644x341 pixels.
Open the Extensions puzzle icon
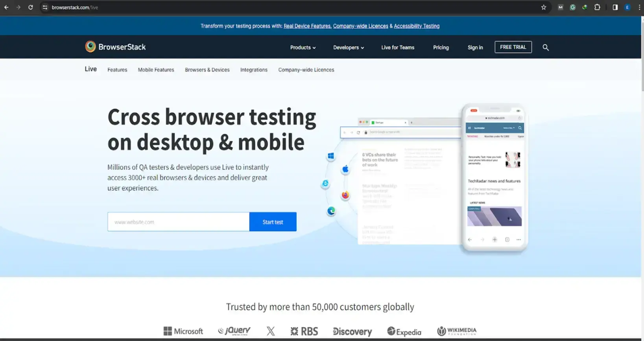click(597, 7)
